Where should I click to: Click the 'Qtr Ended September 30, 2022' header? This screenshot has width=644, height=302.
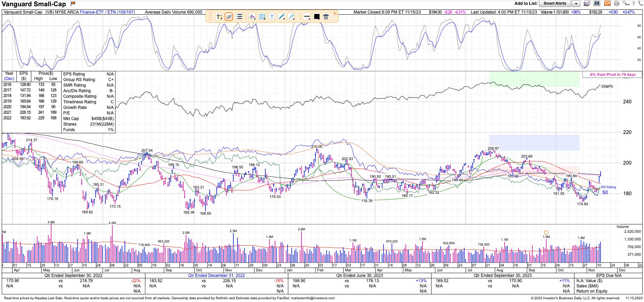pyautogui.click(x=73, y=275)
